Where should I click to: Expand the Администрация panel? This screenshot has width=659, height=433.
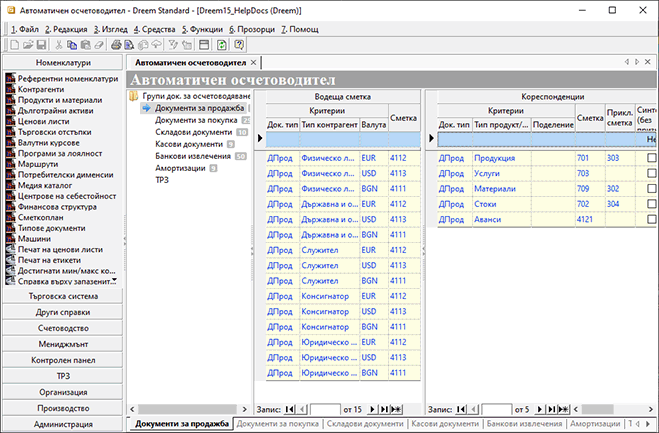[63, 424]
